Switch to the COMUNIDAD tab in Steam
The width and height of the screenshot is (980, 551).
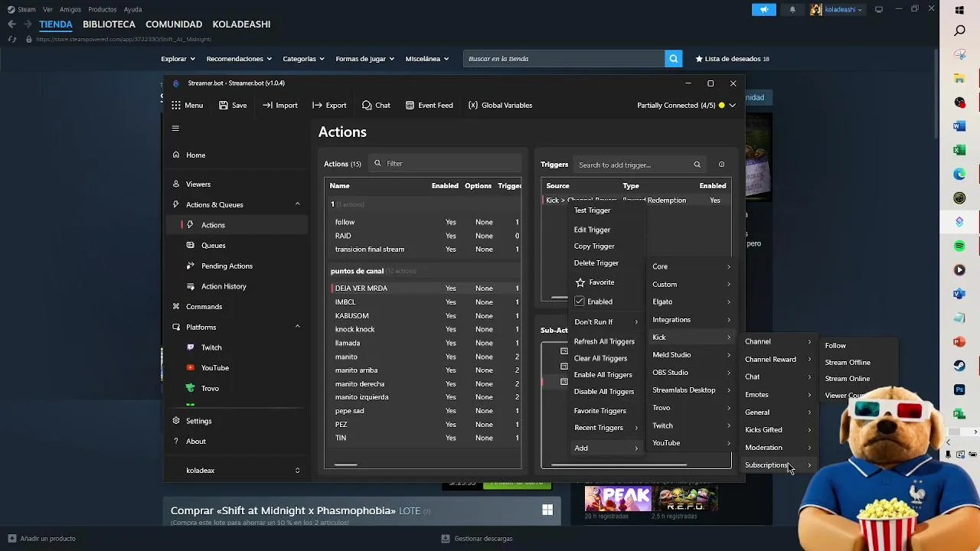click(x=174, y=24)
